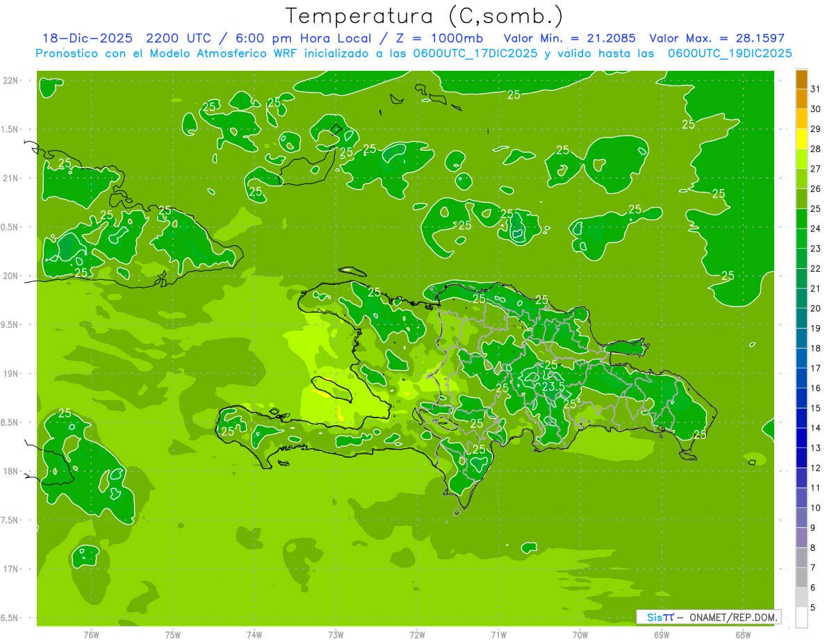This screenshot has width=834, height=644.
Task: Click the "72W" longitude axis label
Action: [x=417, y=634]
